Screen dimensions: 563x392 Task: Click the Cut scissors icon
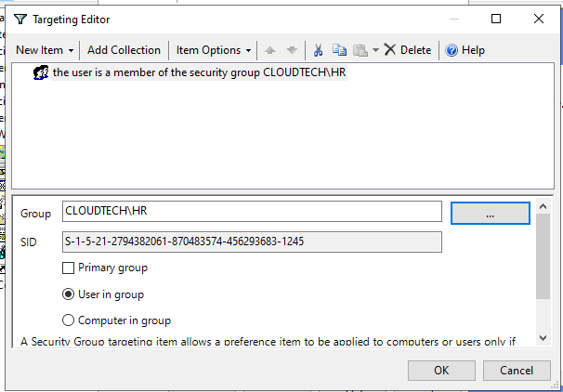[318, 50]
